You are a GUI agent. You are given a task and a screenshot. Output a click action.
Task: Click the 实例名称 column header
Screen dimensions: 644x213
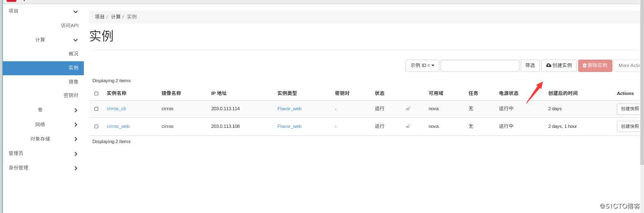pyautogui.click(x=117, y=93)
